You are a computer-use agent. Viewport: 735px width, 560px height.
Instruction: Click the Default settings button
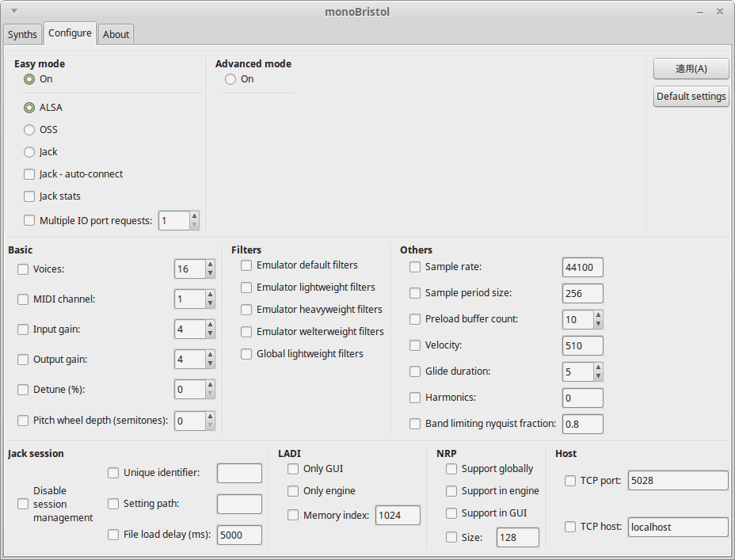click(691, 96)
